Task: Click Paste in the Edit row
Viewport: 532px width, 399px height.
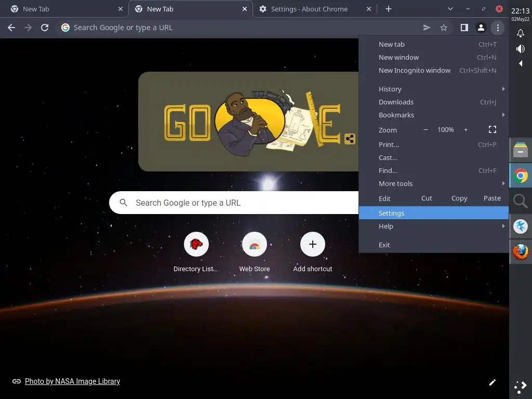Action: pyautogui.click(x=492, y=198)
